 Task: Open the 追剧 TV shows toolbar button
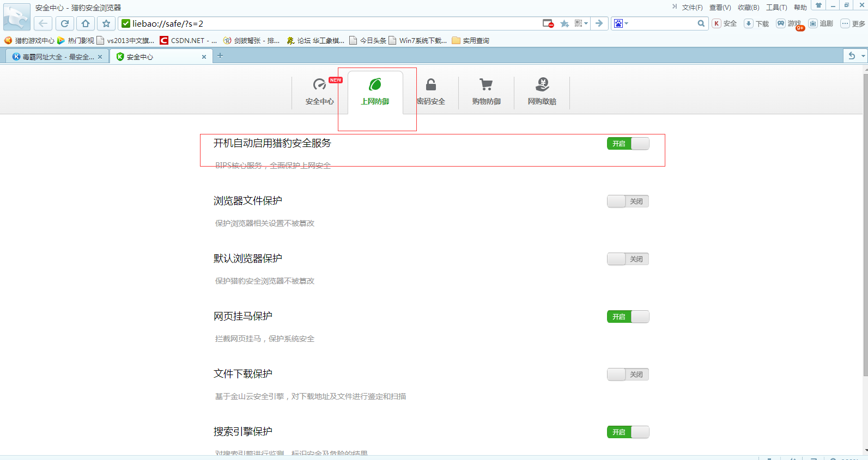click(821, 23)
